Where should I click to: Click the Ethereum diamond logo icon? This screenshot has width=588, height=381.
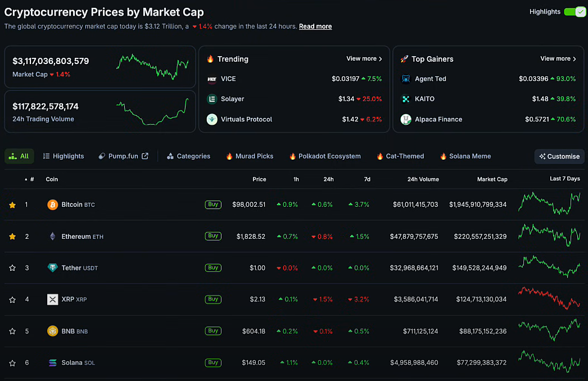pos(53,237)
